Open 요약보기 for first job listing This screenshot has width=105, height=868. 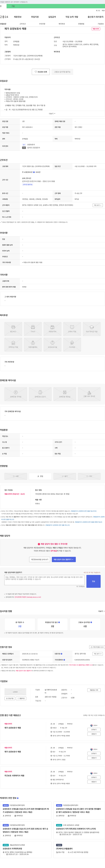94,729
